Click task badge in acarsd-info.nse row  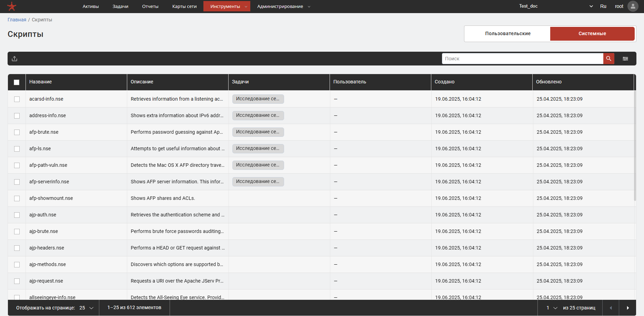258,99
